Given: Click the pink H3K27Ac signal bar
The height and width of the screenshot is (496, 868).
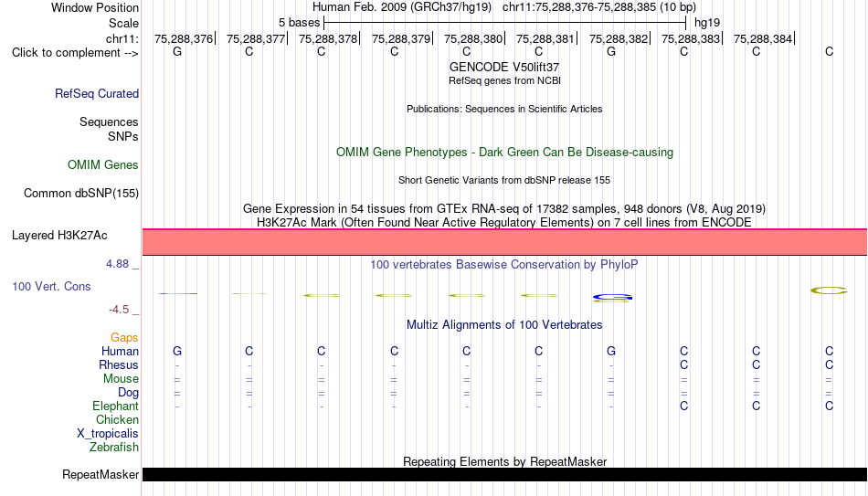Looking at the screenshot, I should [x=505, y=242].
